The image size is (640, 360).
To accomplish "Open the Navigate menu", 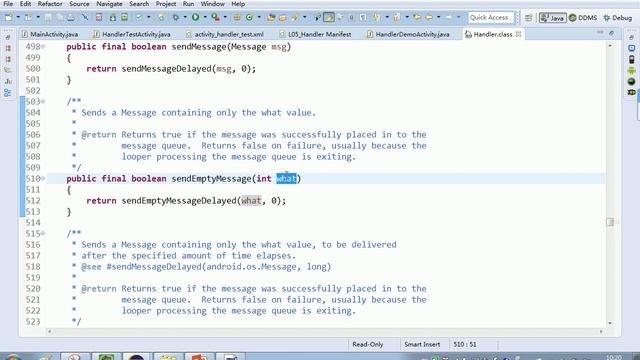I will point(109,4).
